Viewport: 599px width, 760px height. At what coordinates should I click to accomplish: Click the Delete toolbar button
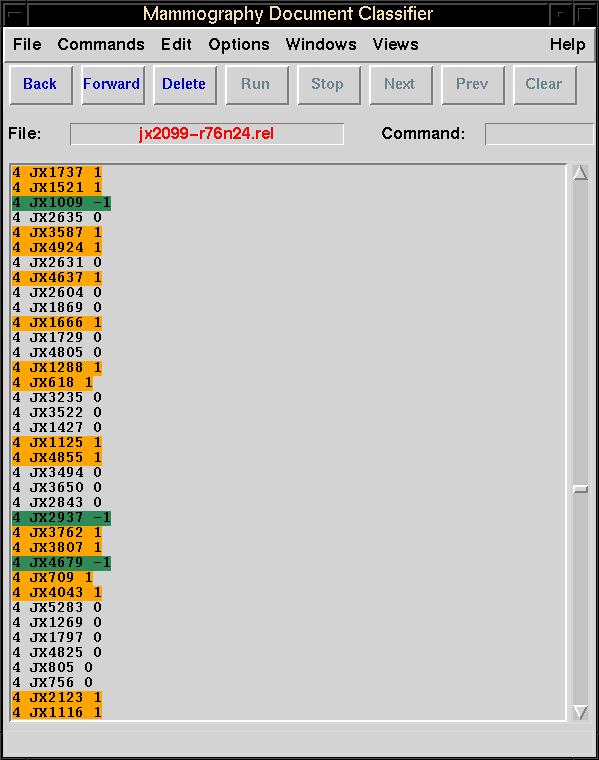[x=185, y=85]
